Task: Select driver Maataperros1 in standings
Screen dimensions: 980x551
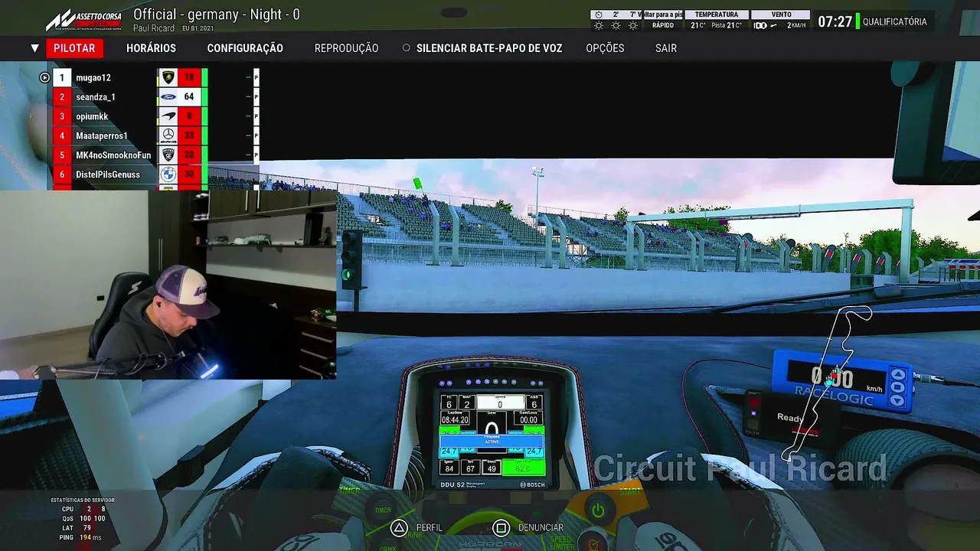Action: coord(102,136)
